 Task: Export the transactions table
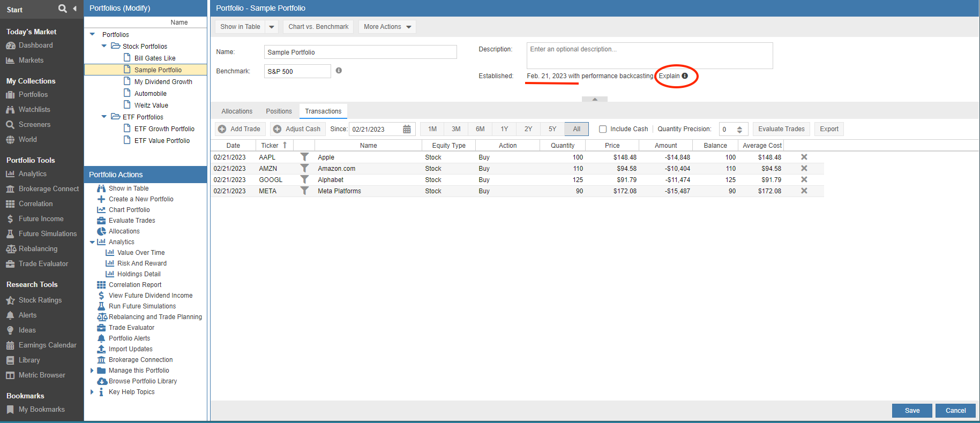(829, 129)
